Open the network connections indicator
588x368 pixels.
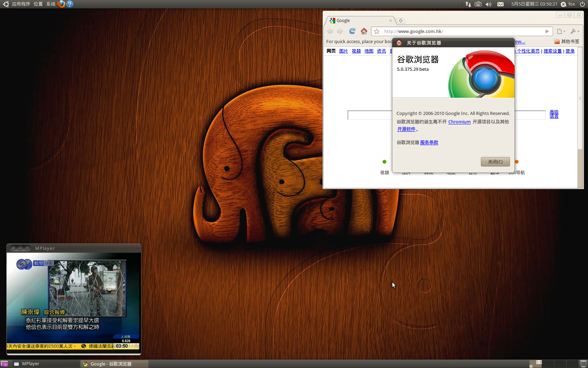468,4
